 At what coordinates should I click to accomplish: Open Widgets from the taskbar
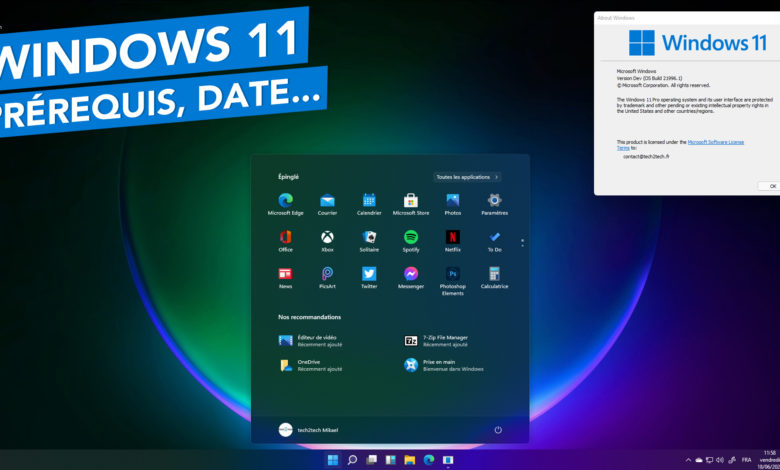[x=390, y=460]
